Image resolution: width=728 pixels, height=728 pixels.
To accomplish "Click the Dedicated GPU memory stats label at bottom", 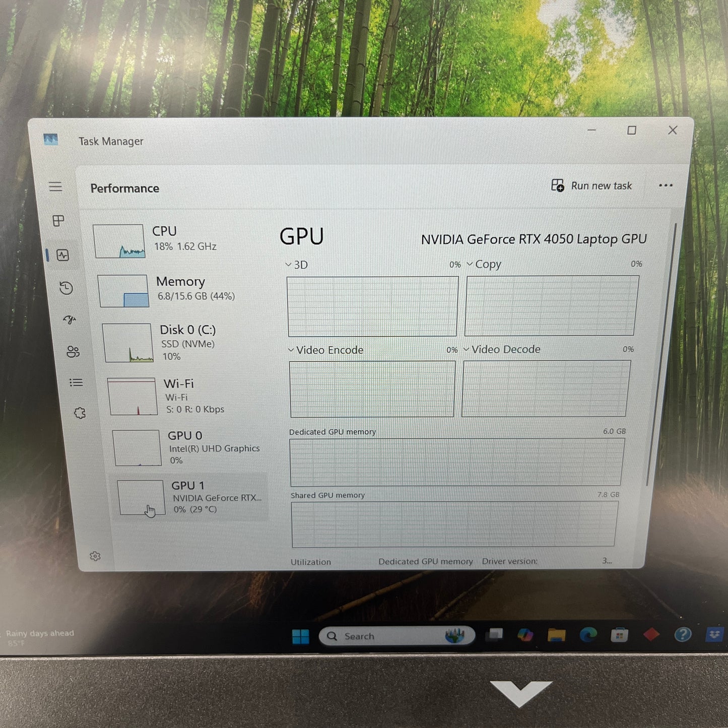I will point(426,561).
